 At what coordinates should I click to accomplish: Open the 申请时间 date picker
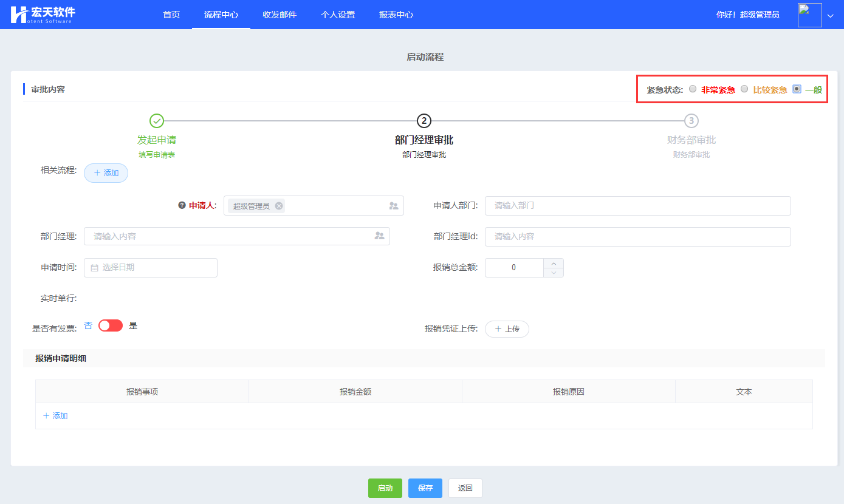(151, 268)
